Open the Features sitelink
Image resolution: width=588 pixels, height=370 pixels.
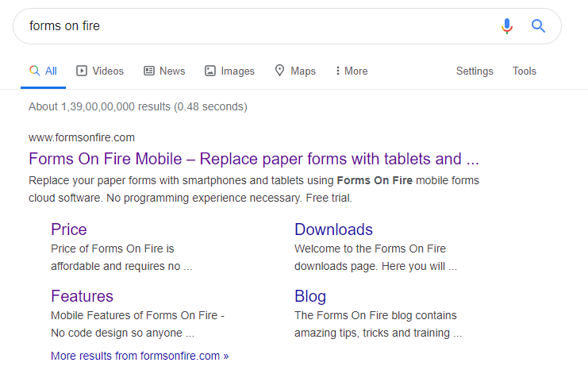(82, 296)
